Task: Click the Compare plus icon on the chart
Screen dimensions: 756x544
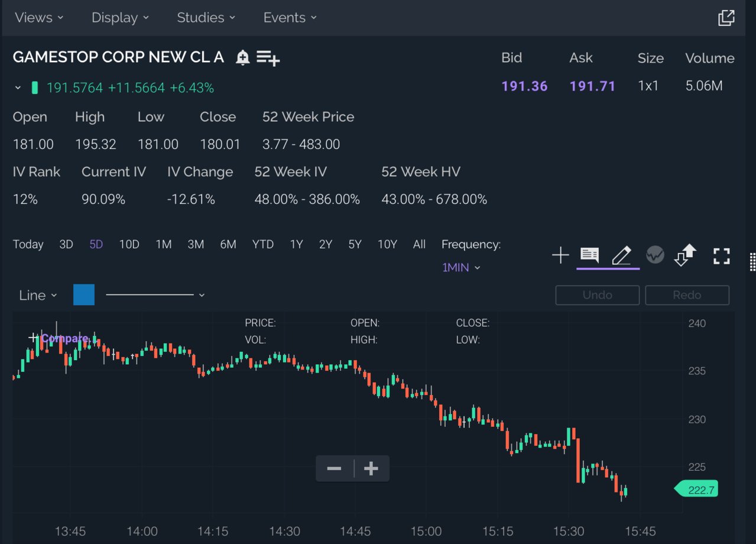Action: 33,338
